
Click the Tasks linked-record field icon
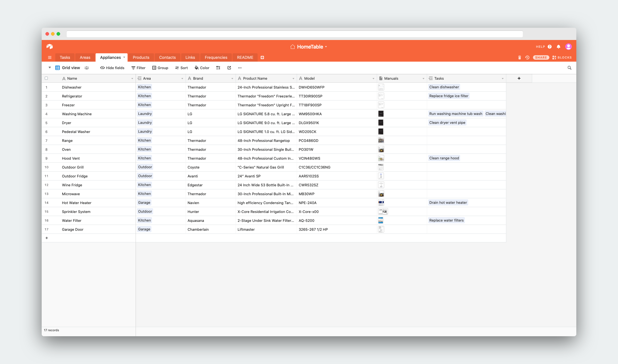tap(431, 78)
